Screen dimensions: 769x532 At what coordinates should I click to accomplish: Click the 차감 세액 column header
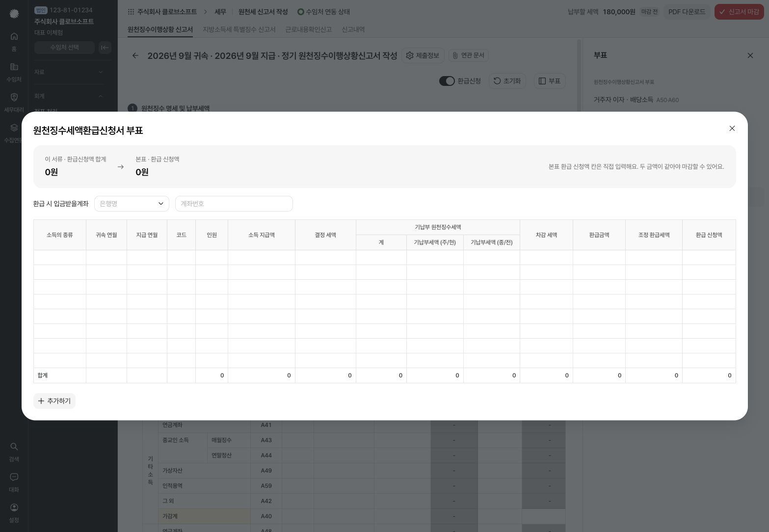pos(546,235)
